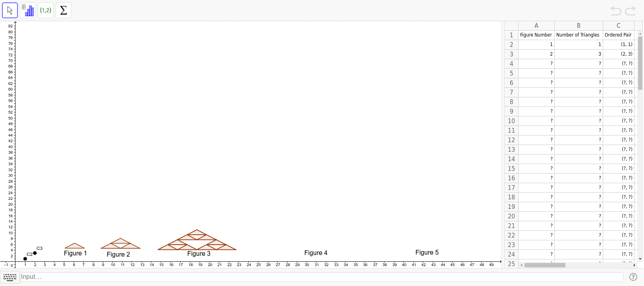Viewport: 644px width, 286px height.
Task: Select spreadsheet column C header
Action: tap(618, 25)
